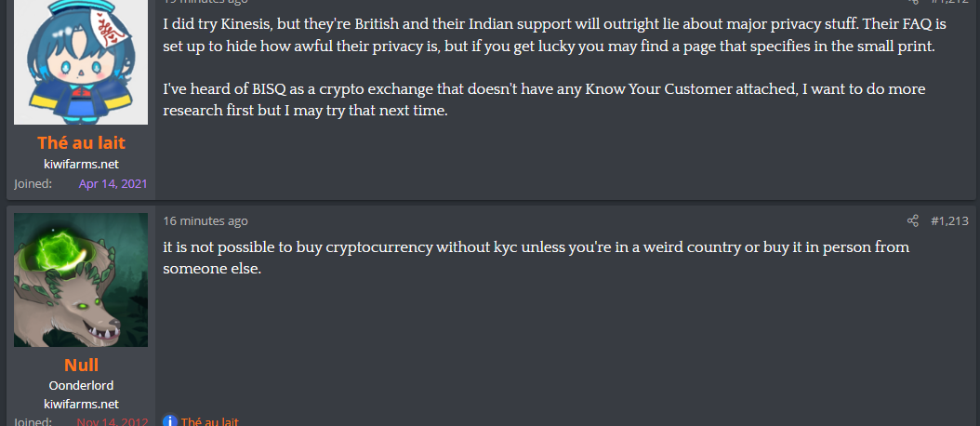Screen dimensions: 980x426
Task: Open orange Thé au lait username under avatar
Action: tap(81, 142)
